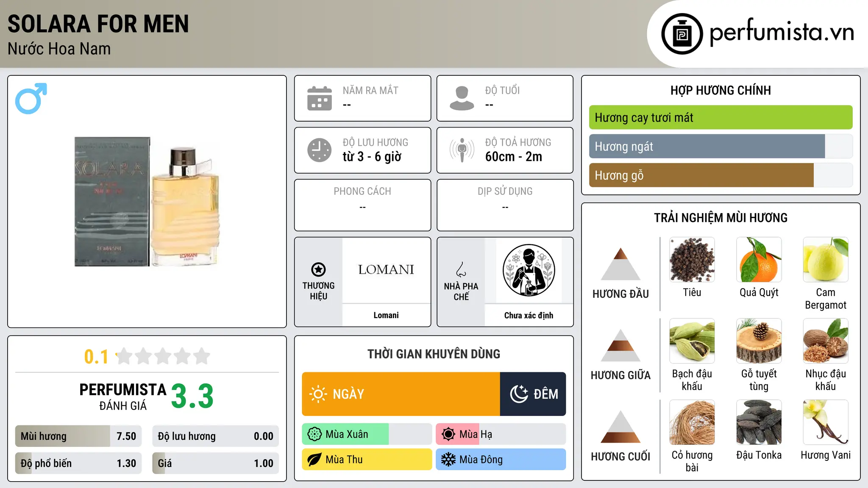Click the Trải nghiệm mùi hương heading
The width and height of the screenshot is (868, 488).
tap(721, 218)
